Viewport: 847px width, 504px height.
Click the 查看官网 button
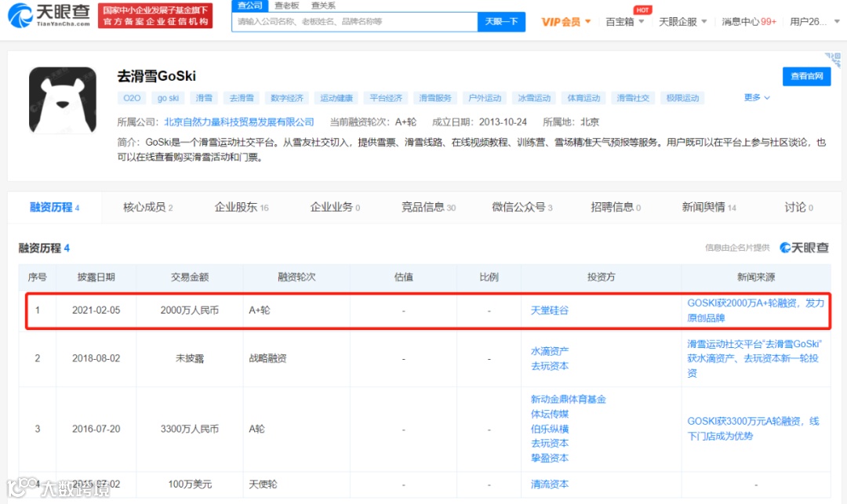806,76
